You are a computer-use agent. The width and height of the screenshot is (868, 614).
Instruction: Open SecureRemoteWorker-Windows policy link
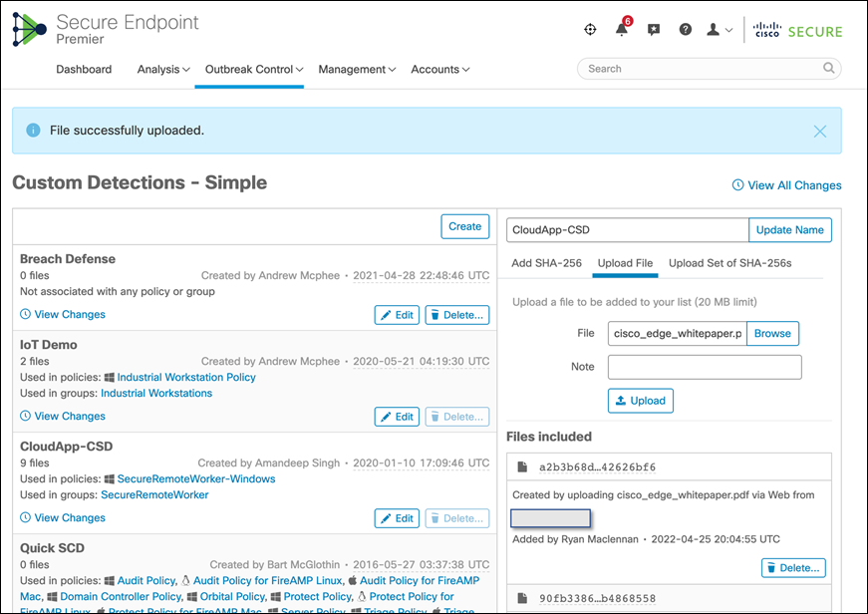pos(196,478)
